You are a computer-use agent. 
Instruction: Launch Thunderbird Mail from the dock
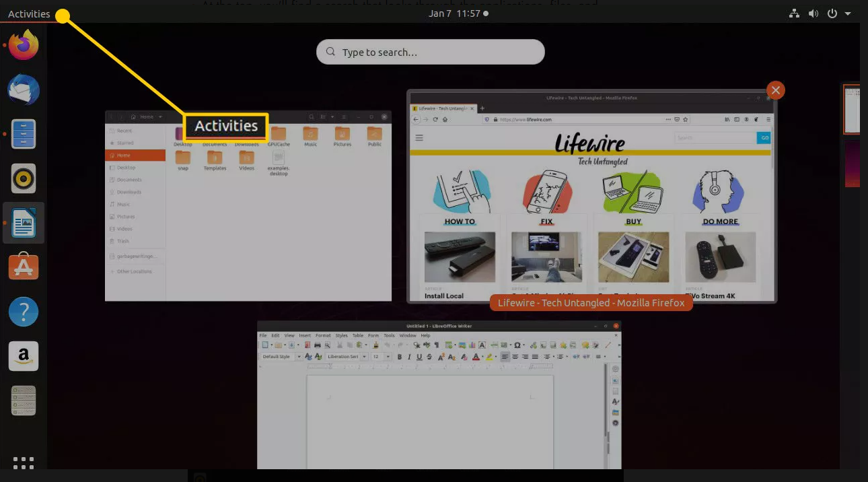click(x=24, y=90)
